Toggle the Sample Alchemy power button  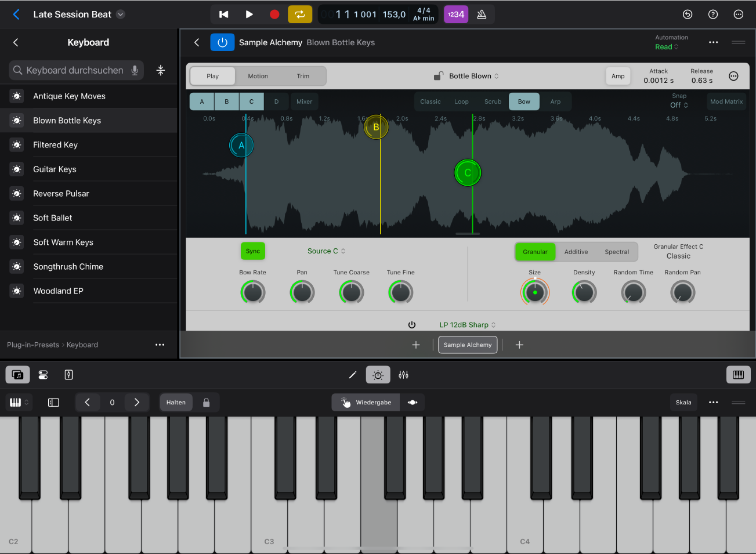coord(222,42)
